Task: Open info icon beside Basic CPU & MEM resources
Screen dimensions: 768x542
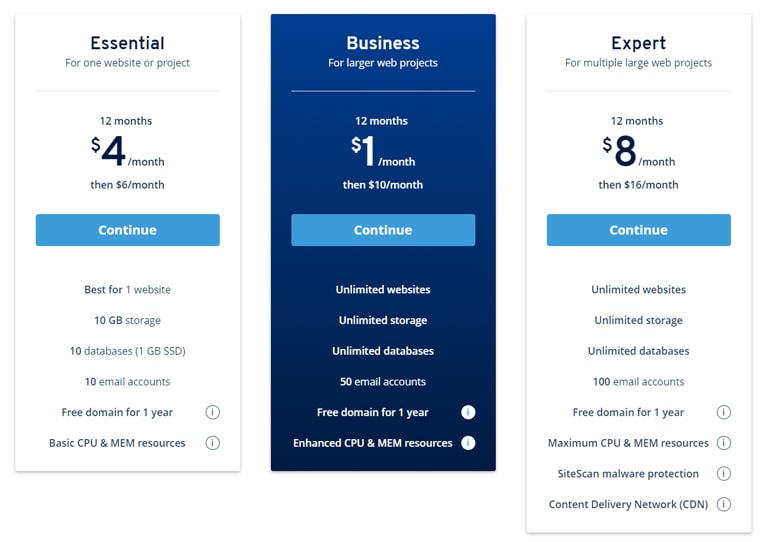Action: click(x=213, y=443)
